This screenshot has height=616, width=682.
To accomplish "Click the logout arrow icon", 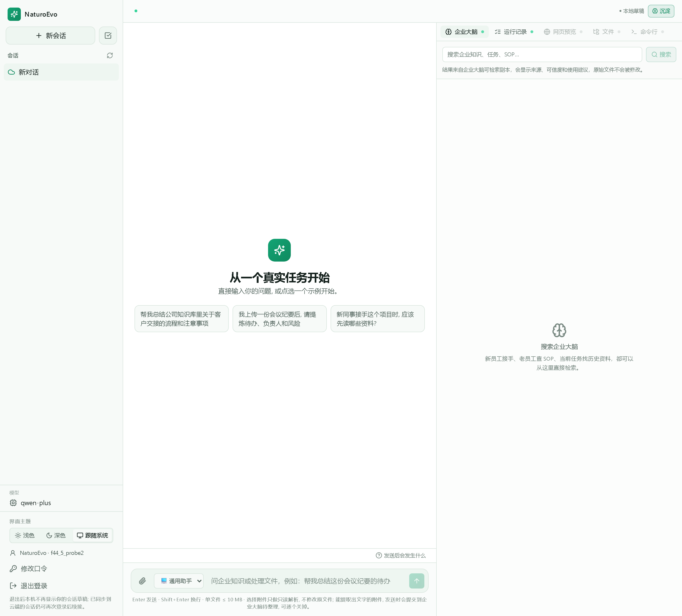I will (13, 586).
